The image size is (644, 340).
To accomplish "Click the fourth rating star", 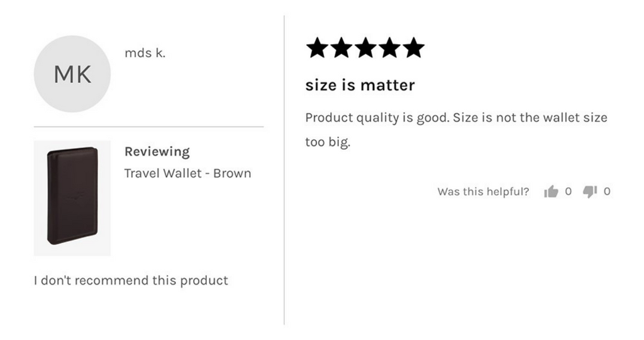I will pyautogui.click(x=390, y=48).
